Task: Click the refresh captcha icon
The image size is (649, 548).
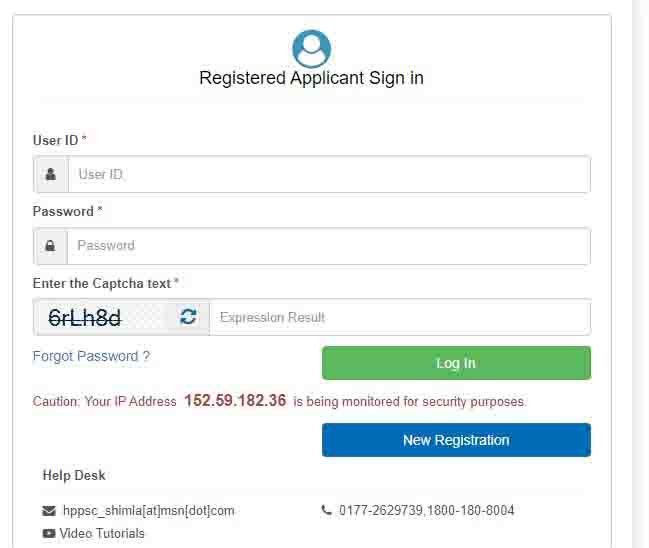Action: (x=188, y=317)
